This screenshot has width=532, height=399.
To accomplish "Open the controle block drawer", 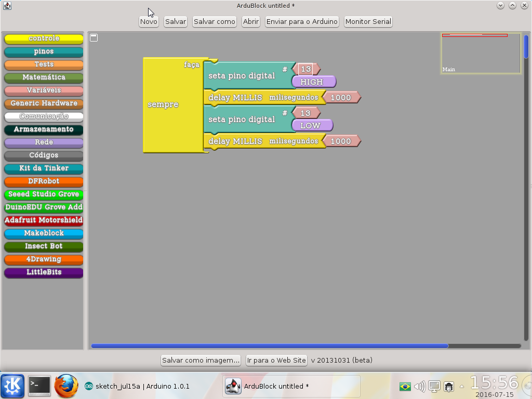I will [x=44, y=38].
